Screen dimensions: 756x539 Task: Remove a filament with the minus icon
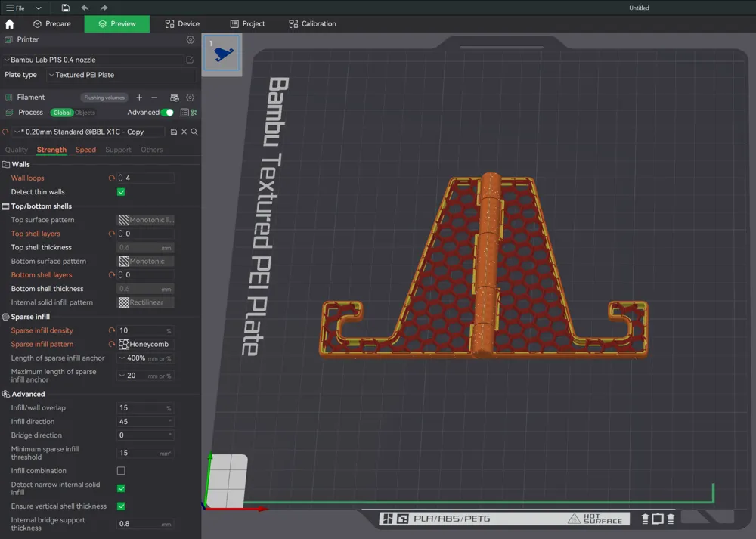(154, 98)
